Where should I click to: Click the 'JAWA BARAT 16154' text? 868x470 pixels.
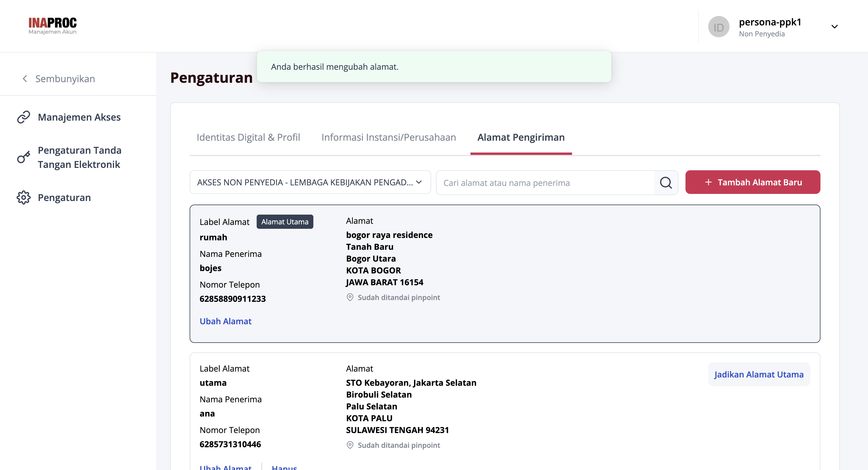click(385, 282)
